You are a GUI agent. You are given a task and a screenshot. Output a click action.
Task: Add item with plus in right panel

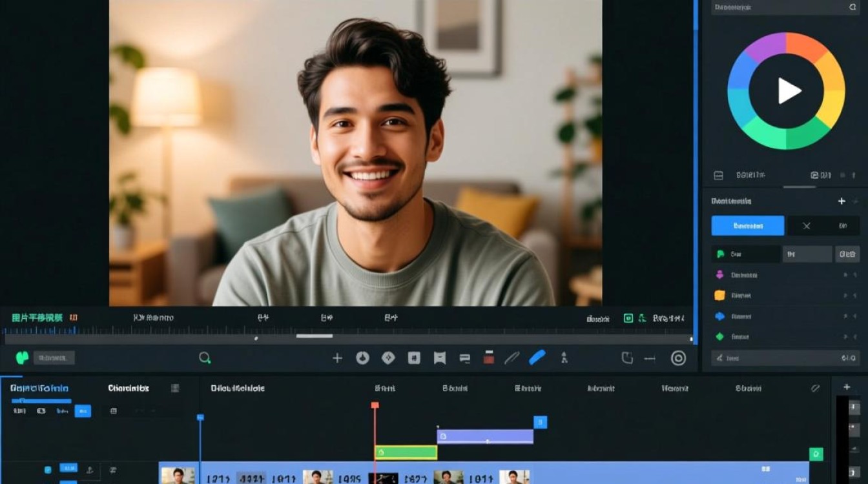[x=842, y=201]
